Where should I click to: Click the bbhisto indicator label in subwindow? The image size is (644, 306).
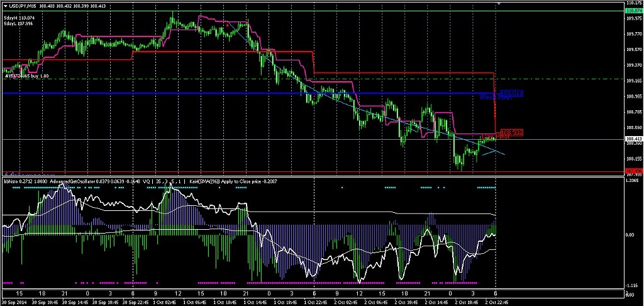[x=13, y=181]
